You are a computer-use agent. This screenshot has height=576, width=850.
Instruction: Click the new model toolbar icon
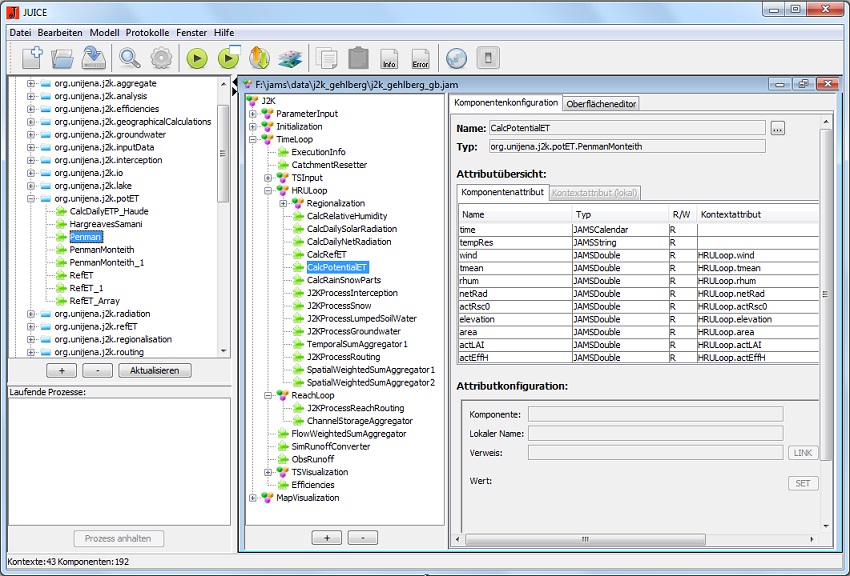[x=32, y=57]
